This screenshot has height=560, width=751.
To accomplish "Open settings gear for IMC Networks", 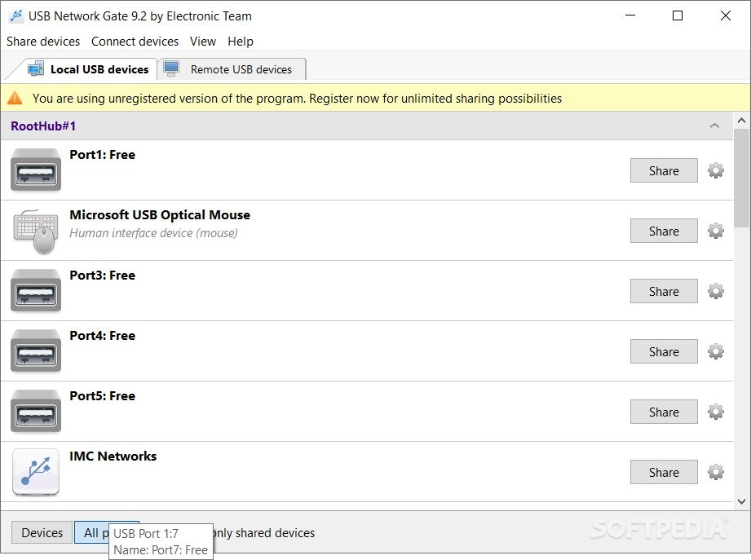I will coord(716,472).
